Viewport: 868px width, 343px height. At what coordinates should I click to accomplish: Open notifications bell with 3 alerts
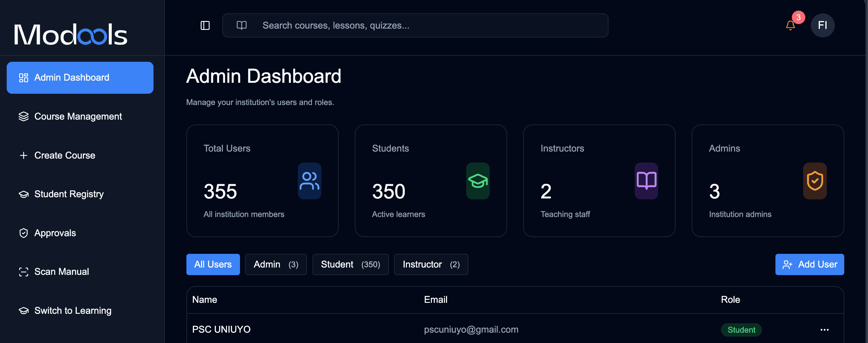click(x=790, y=26)
